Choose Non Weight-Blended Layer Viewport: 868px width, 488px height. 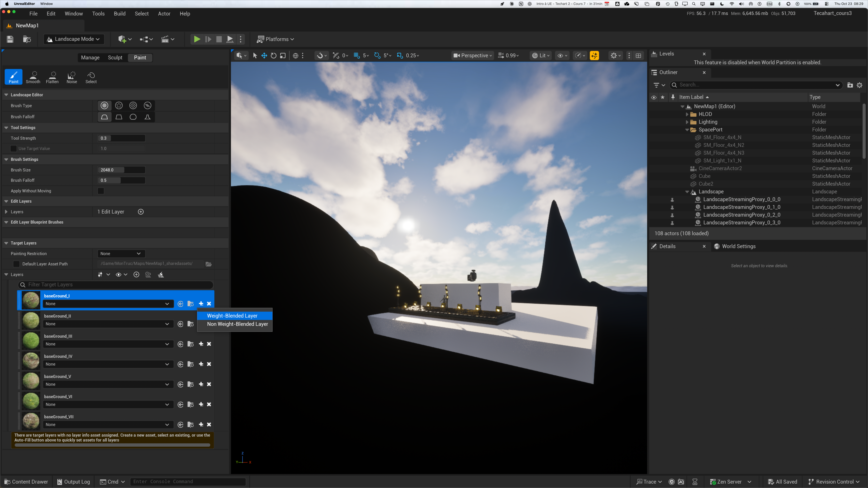(235, 324)
